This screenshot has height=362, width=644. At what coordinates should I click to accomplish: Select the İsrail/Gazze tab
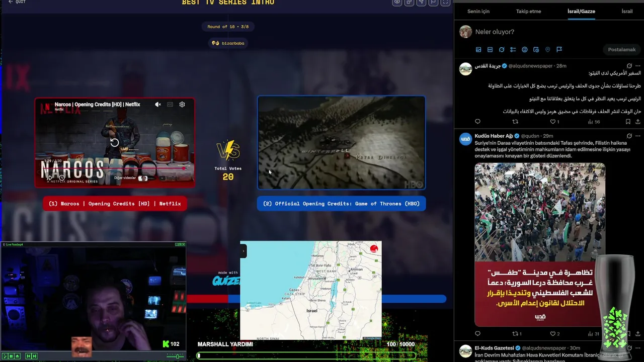pyautogui.click(x=581, y=11)
